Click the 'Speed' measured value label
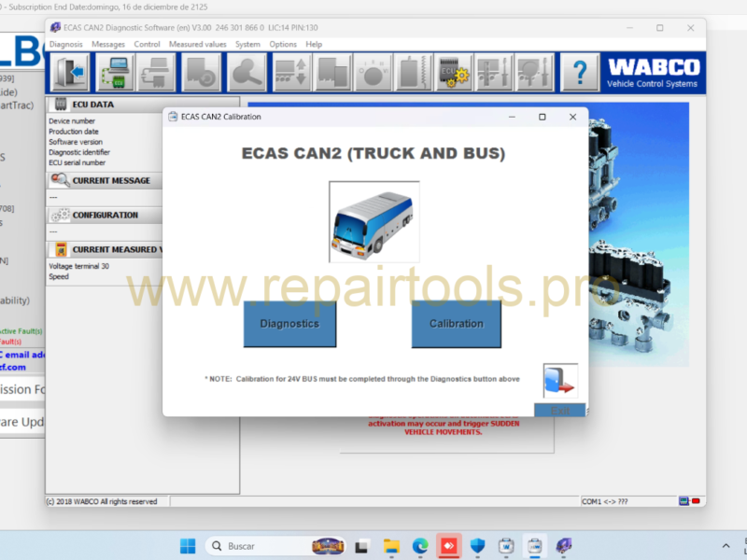Screen dimensions: 747x560 click(59, 276)
